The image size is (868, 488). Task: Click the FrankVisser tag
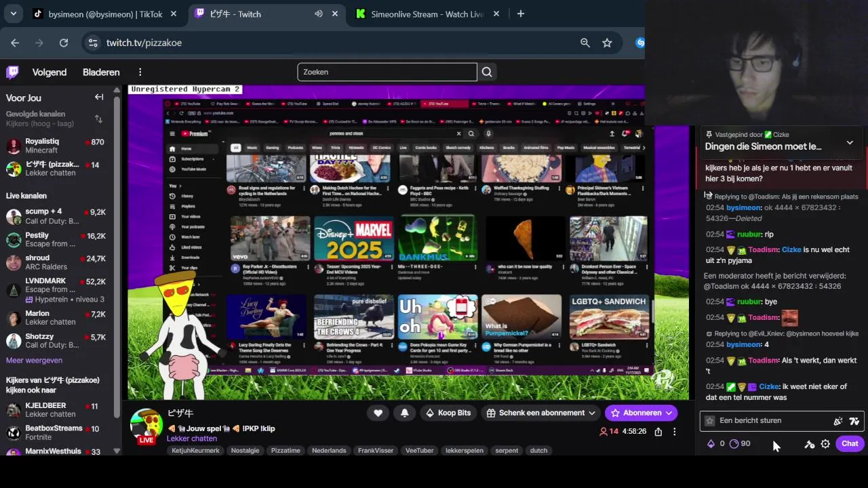point(376,450)
